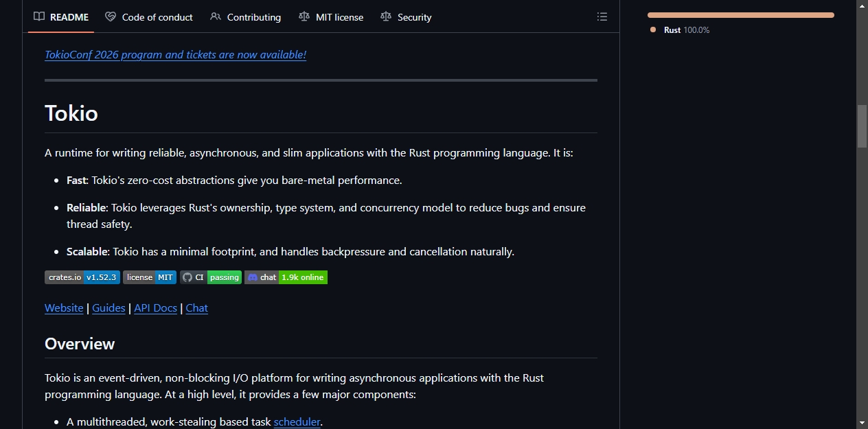
Task: Click the crates.io v1.52.3 badge
Action: click(x=82, y=277)
